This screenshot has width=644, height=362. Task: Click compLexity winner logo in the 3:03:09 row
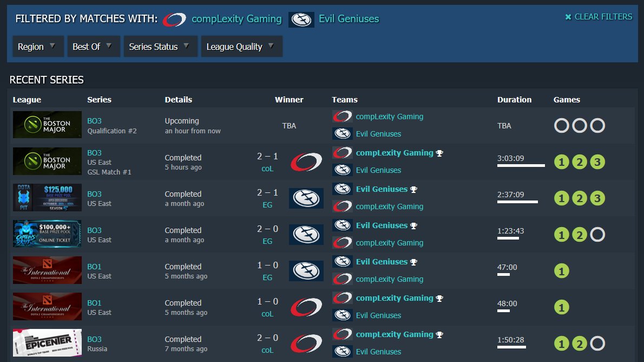[306, 161]
